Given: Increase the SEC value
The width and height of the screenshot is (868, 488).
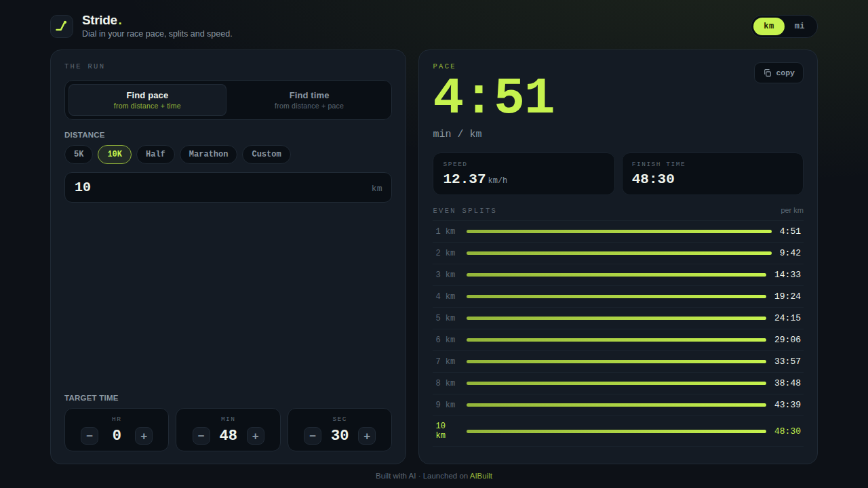Looking at the screenshot, I should pyautogui.click(x=367, y=436).
